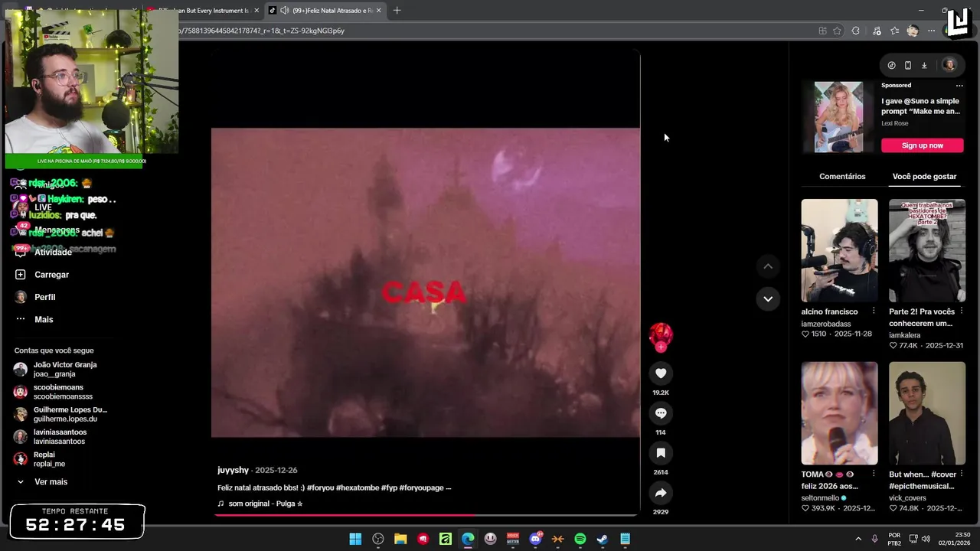Open Spotify from the taskbar
This screenshot has height=551, width=980.
pos(580,539)
